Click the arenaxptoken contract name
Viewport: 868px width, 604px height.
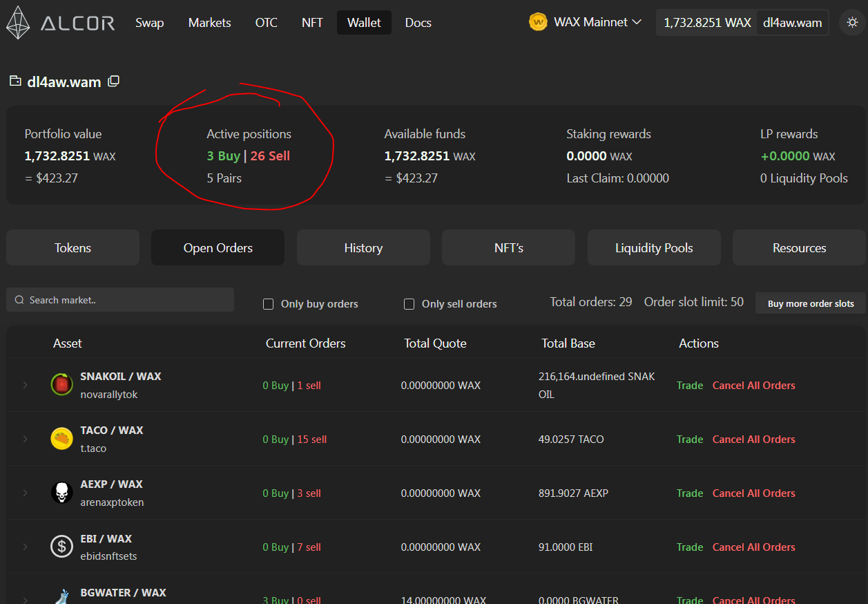[x=112, y=502]
